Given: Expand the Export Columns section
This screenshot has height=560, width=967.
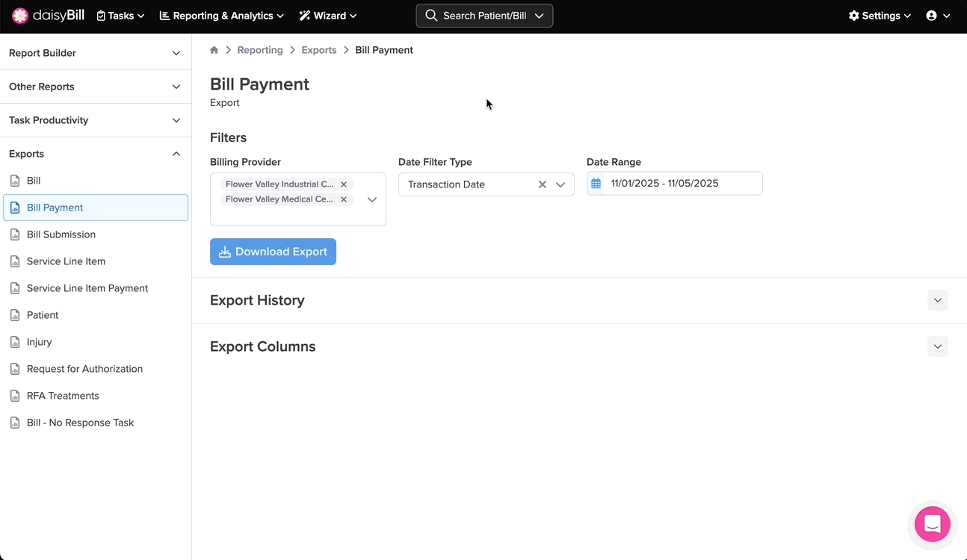Looking at the screenshot, I should [x=937, y=346].
